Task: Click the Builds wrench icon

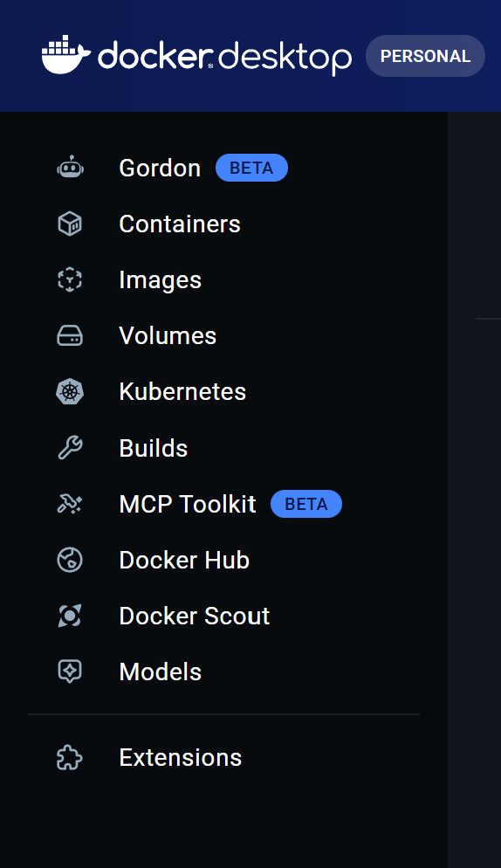Action: click(x=70, y=448)
